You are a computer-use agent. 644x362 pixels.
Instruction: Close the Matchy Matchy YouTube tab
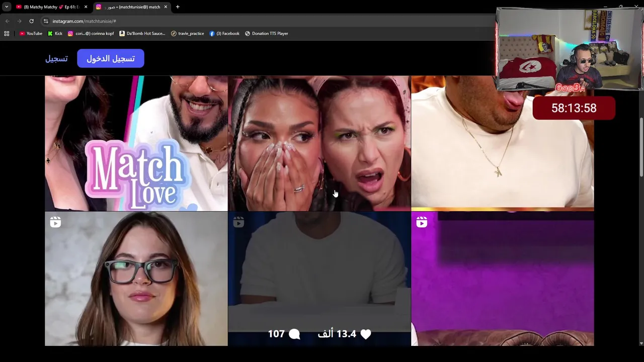click(x=86, y=7)
